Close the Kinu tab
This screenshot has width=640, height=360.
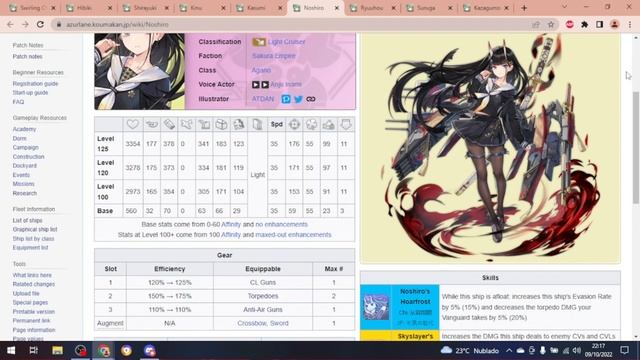click(223, 8)
